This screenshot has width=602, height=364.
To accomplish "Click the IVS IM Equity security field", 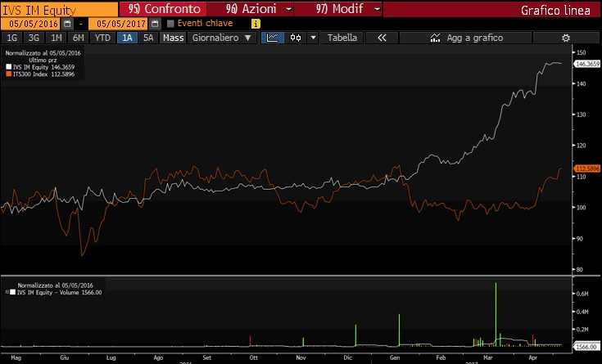I will click(60, 9).
